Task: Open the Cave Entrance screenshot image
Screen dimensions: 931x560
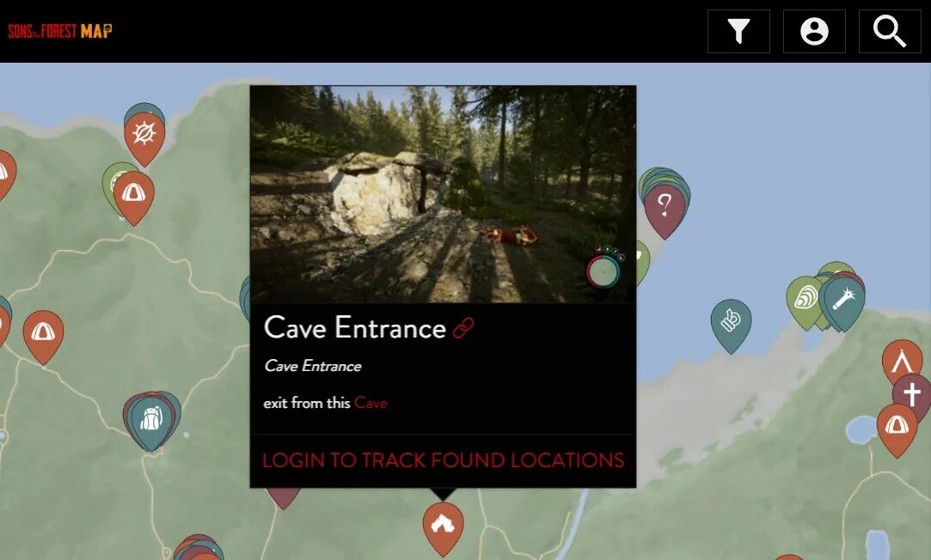Action: pos(443,195)
